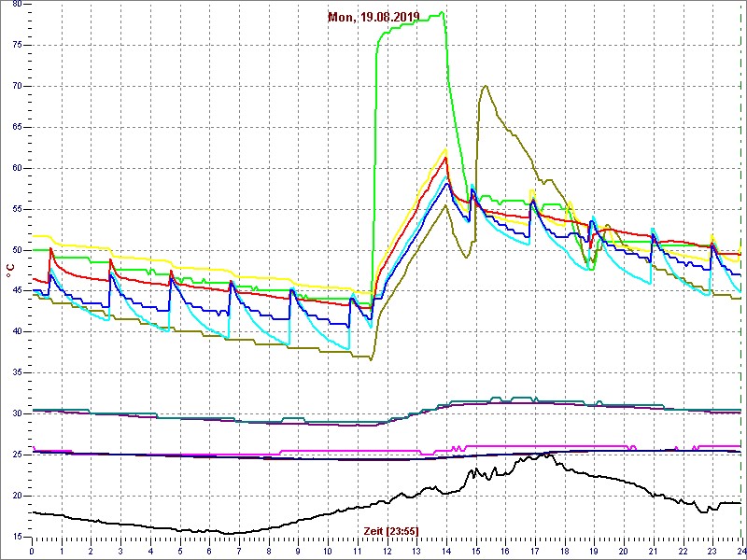Click the hour '3' on the time axis
The width and height of the screenshot is (747, 560).
pos(120,552)
